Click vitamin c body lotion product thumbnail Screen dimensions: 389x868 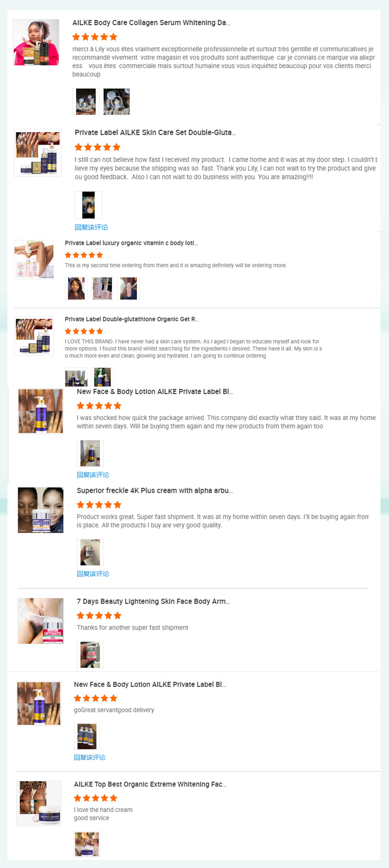pyautogui.click(x=34, y=259)
